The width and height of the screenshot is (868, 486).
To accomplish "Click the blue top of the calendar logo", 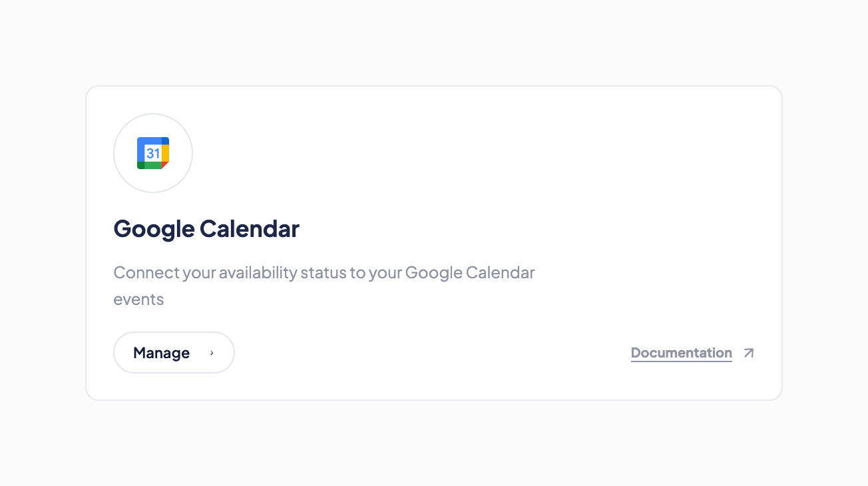I will [x=150, y=140].
